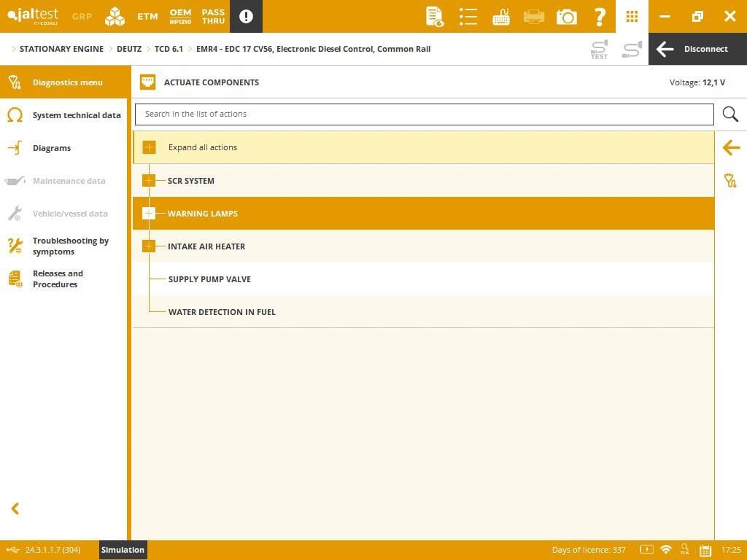The width and height of the screenshot is (747, 560).
Task: Select SUPPLY PUMP VALVE action
Action: [x=209, y=279]
